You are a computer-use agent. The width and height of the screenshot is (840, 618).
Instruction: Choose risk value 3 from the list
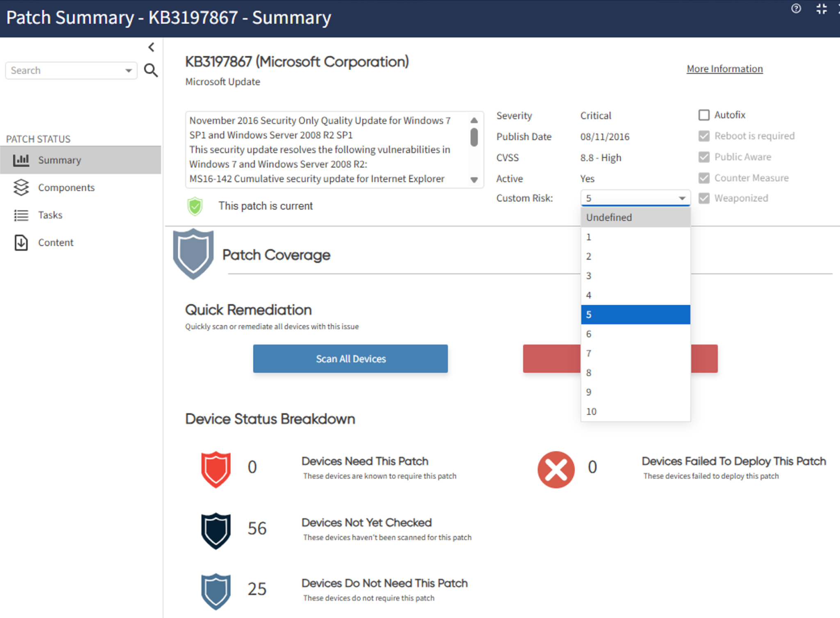(635, 276)
